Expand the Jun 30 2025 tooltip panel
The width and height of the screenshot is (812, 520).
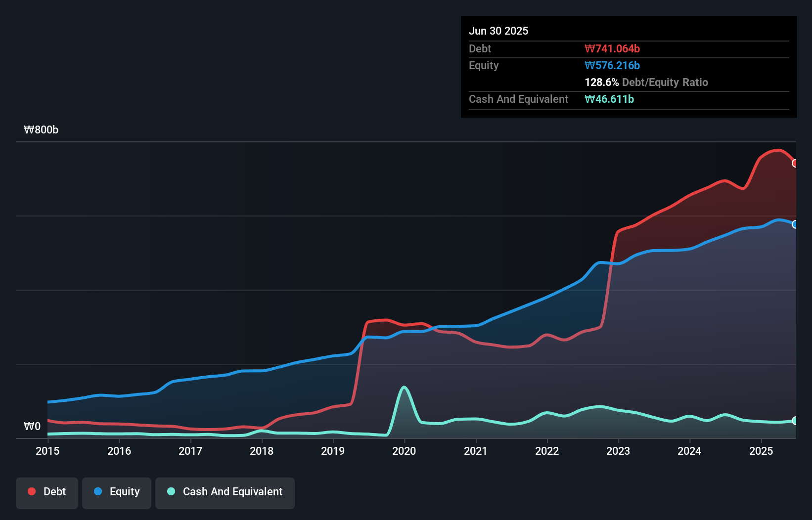pyautogui.click(x=499, y=31)
